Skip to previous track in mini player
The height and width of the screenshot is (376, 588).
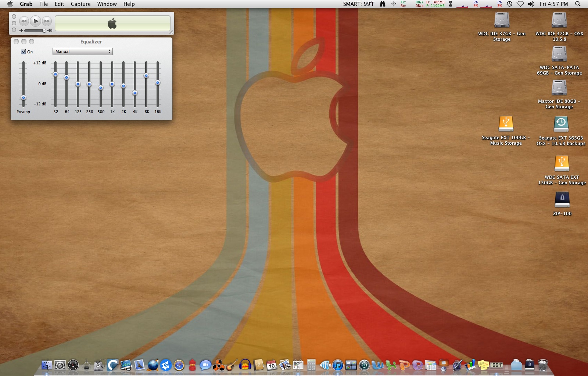24,21
